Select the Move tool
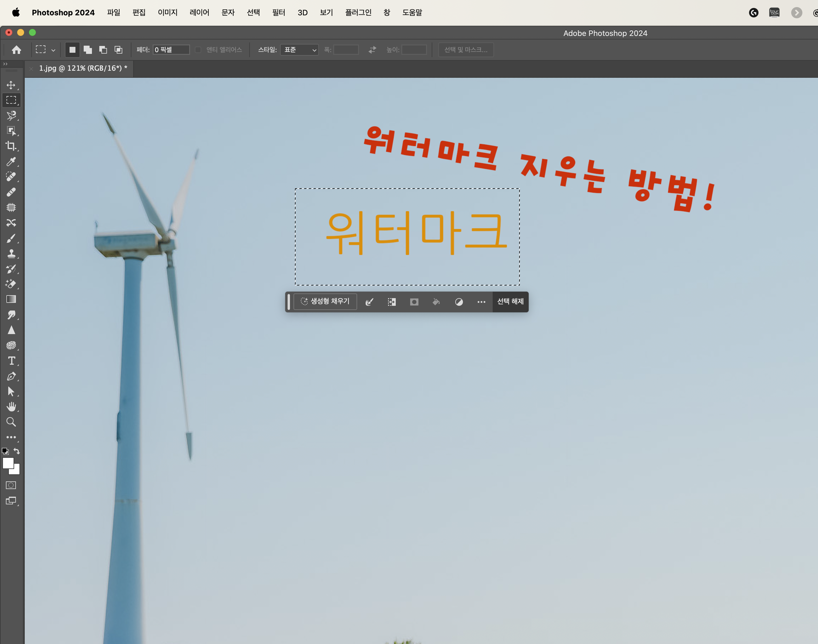The width and height of the screenshot is (818, 644). [x=11, y=85]
